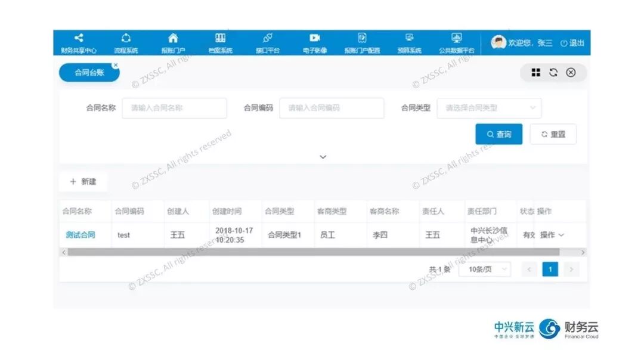Refresh page with circular arrows icon
The height and width of the screenshot is (350, 644).
point(553,73)
